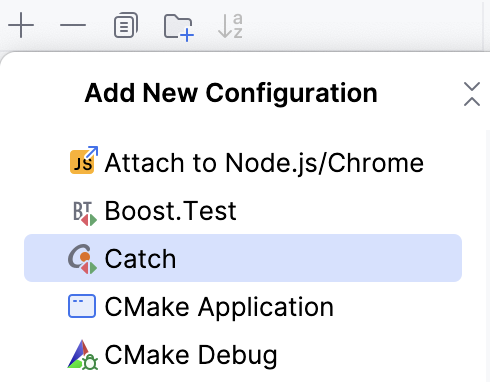Screen dimensions: 490x382
Task: Click the triangle-bug icon beside CMake Debug
Action: click(83, 355)
